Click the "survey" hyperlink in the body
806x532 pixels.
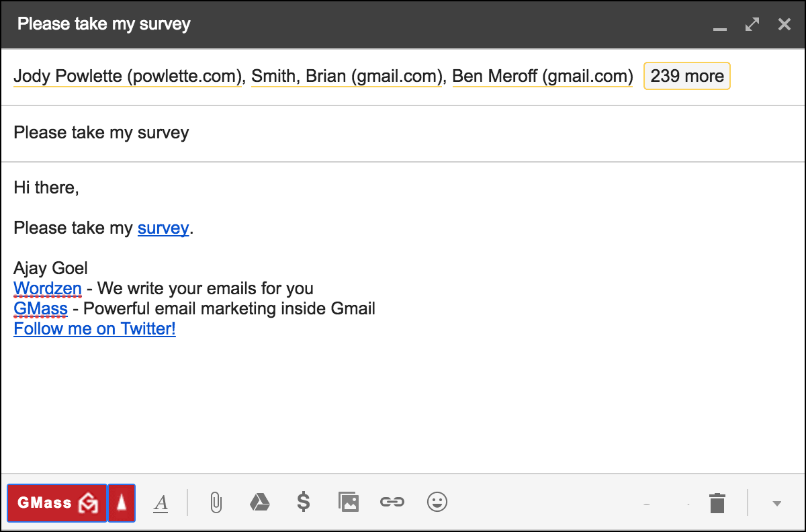pyautogui.click(x=163, y=228)
